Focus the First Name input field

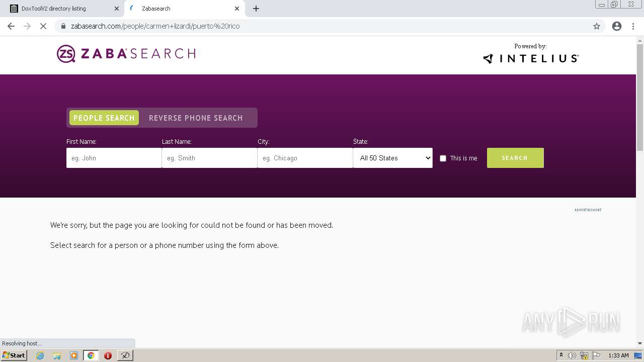(x=114, y=158)
